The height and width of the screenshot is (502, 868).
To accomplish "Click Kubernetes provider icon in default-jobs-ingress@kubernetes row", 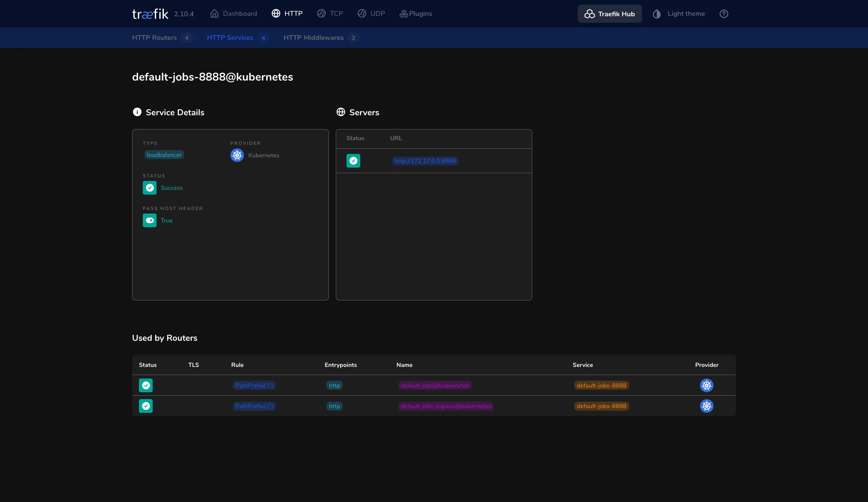I will tap(707, 406).
